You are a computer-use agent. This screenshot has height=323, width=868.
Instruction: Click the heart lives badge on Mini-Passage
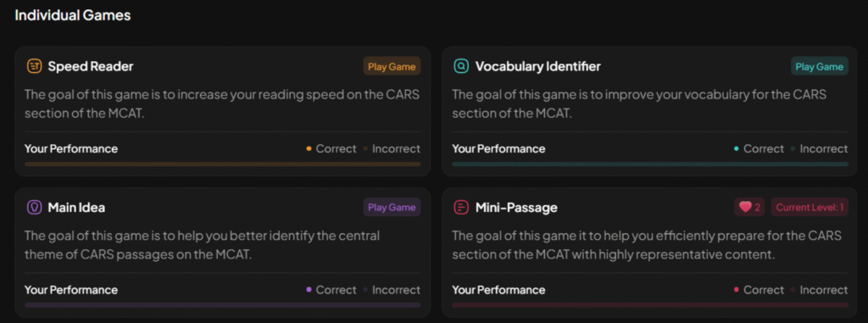pos(750,208)
